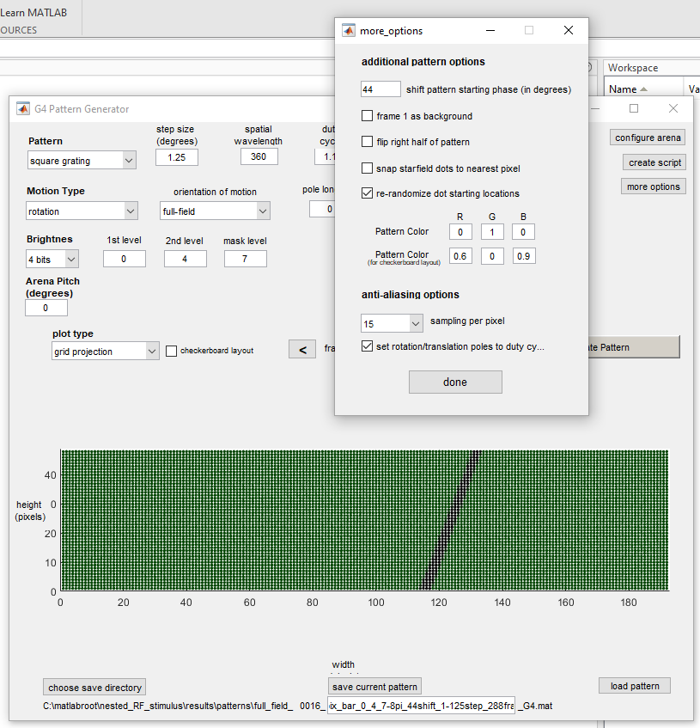The height and width of the screenshot is (728, 700).
Task: Click the MATLAB icon in more_options title bar
Action: tap(349, 30)
